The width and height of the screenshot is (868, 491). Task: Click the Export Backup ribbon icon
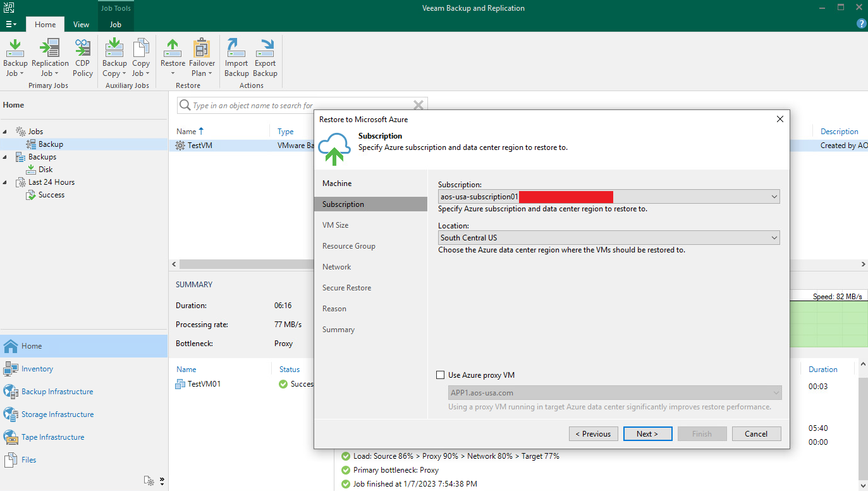pyautogui.click(x=265, y=58)
